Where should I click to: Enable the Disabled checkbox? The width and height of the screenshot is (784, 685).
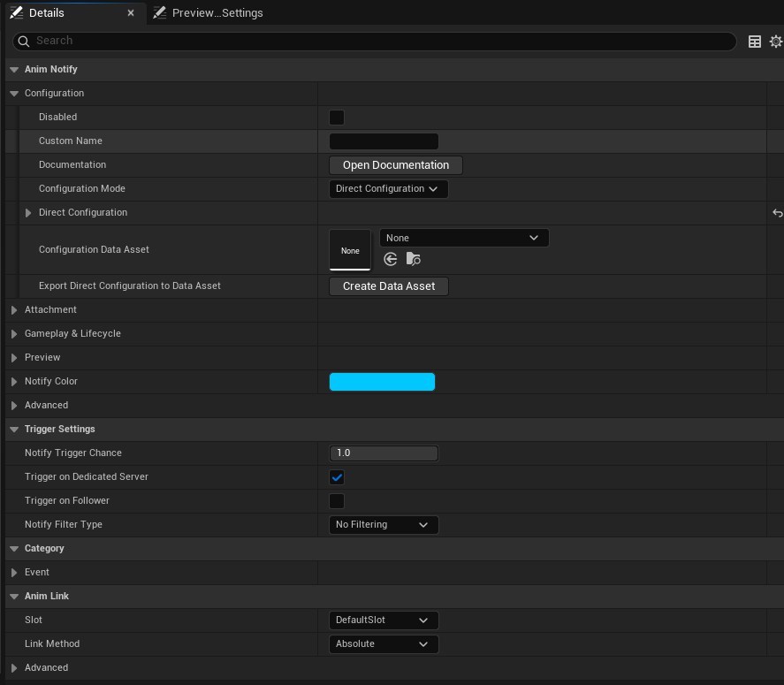tap(337, 118)
